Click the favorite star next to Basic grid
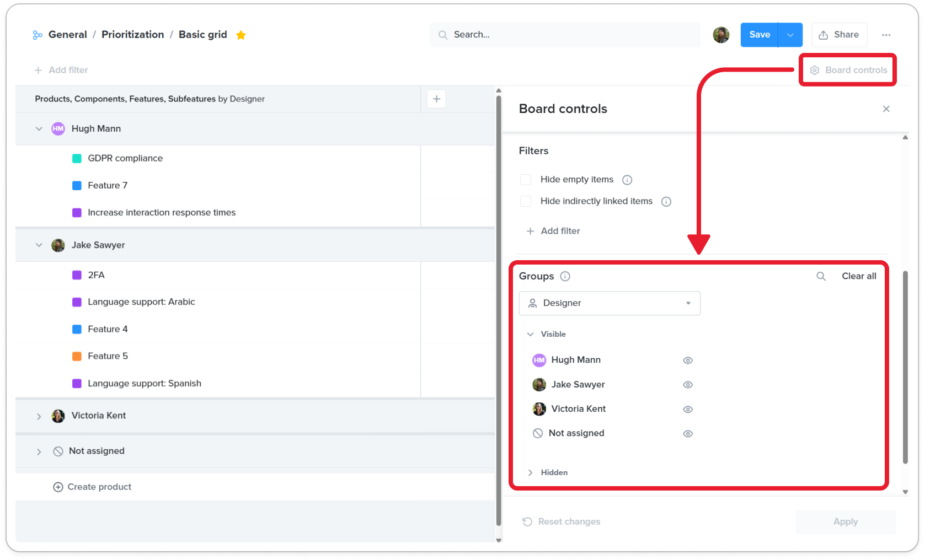 241,34
